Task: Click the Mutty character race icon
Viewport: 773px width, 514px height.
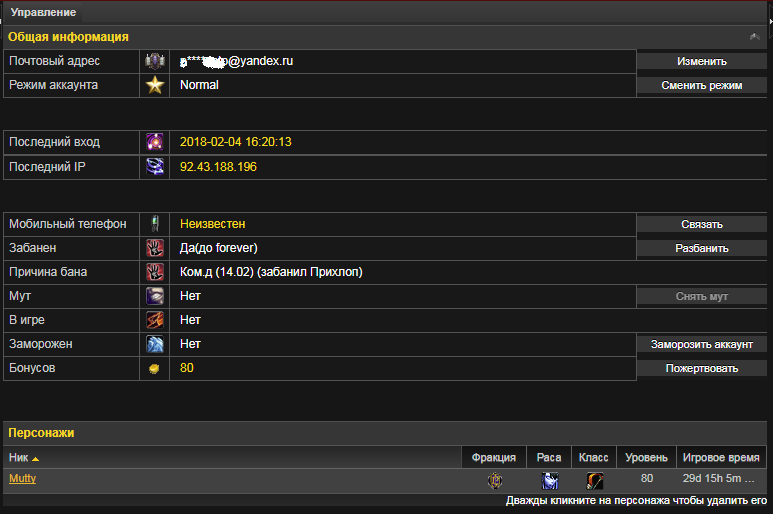Action: tap(550, 480)
